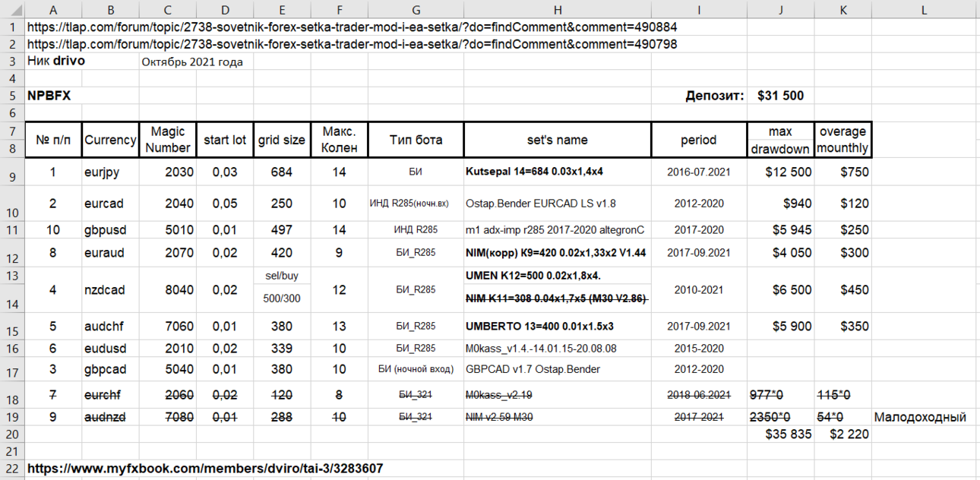Select total monthly $2 220
The image size is (980, 480).
[x=842, y=434]
